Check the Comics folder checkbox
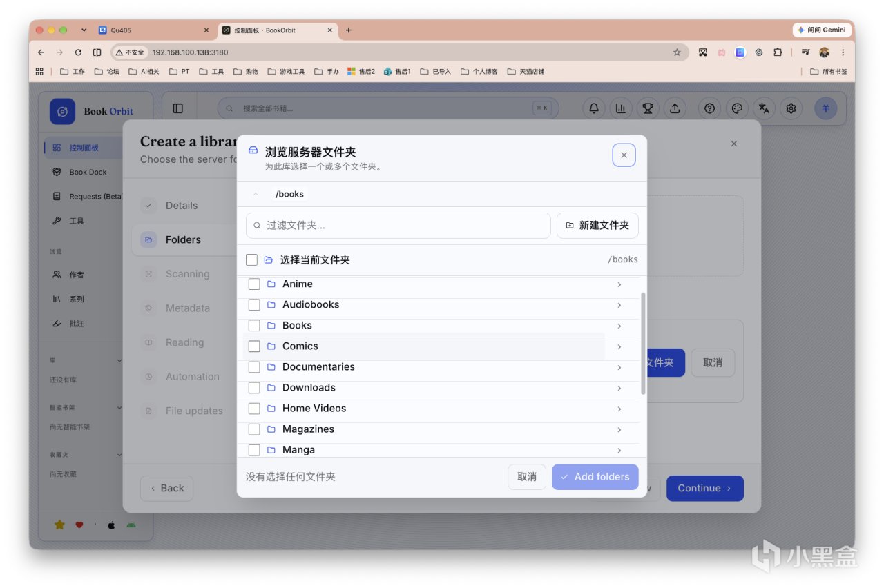884x588 pixels. coord(254,346)
